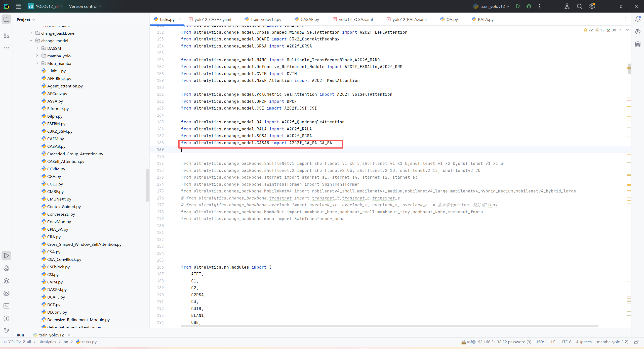Click UTF-8 encoding in status bar

pos(566,342)
